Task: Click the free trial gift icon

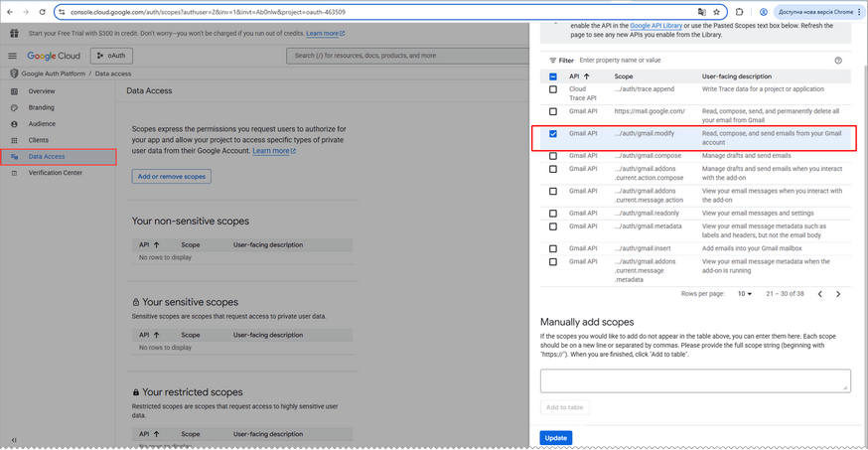Action: click(14, 33)
